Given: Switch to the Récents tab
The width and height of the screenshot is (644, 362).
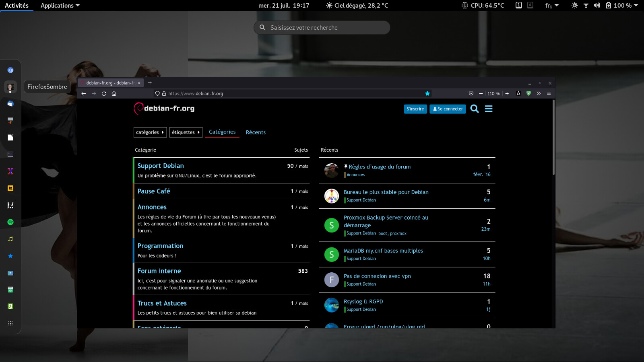Looking at the screenshot, I should [x=256, y=132].
